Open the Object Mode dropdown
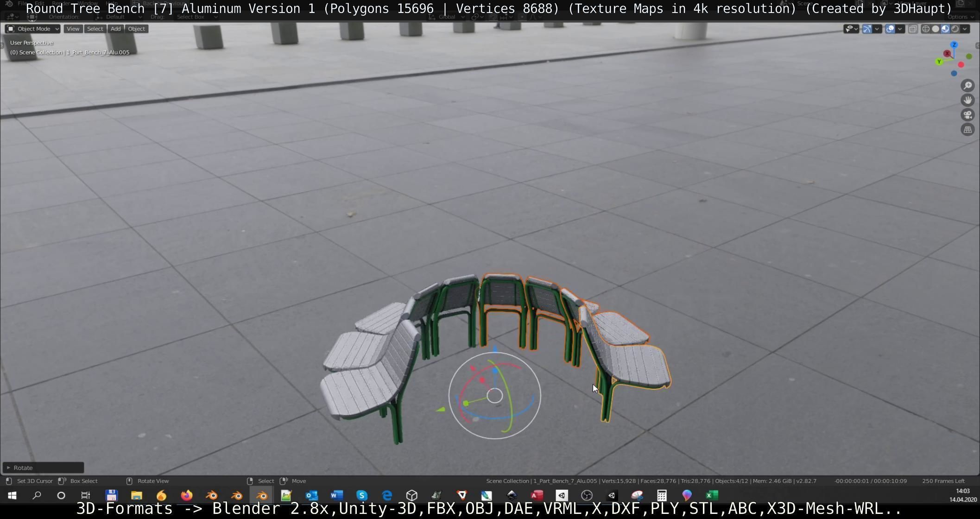 [32, 29]
